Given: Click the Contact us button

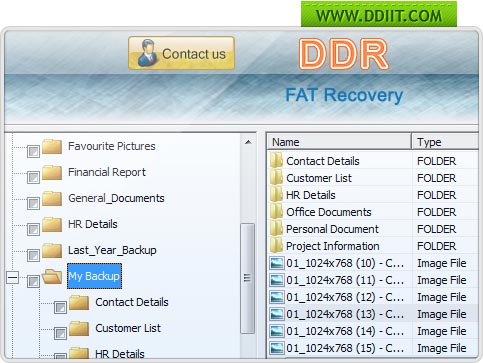Looking at the screenshot, I should point(181,53).
